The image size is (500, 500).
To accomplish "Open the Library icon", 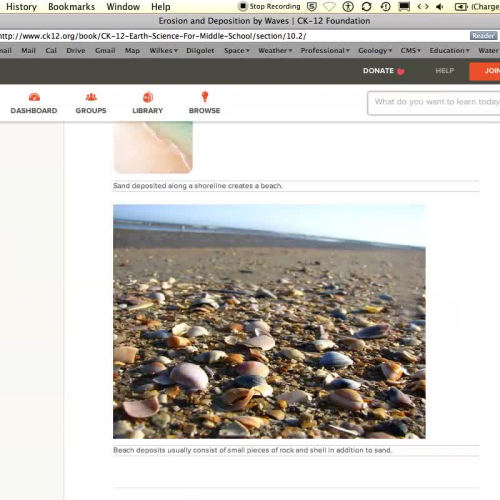I will [x=148, y=97].
